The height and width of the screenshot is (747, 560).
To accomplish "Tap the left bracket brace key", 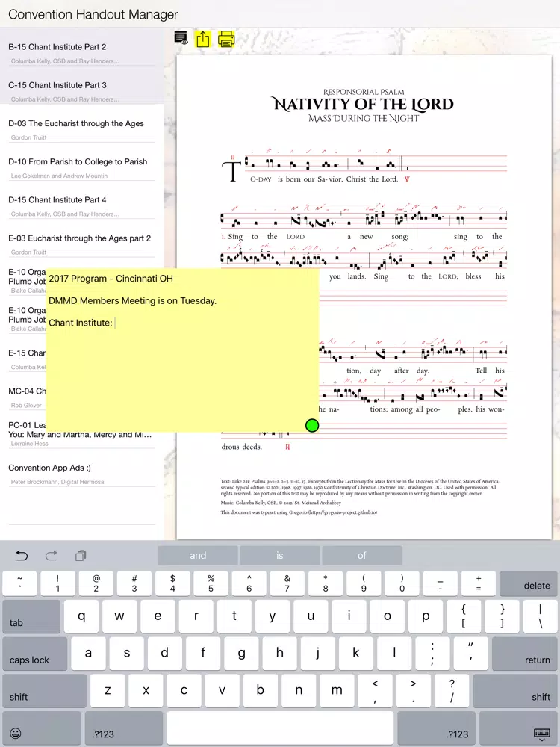I will pyautogui.click(x=464, y=616).
